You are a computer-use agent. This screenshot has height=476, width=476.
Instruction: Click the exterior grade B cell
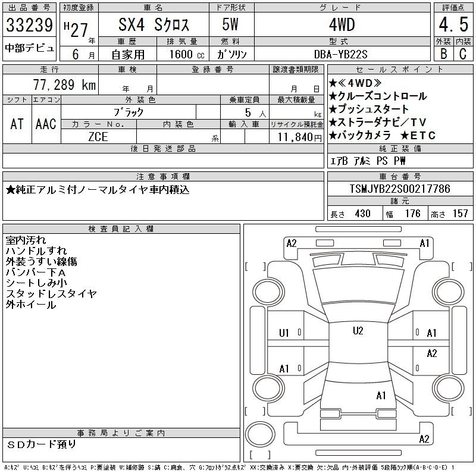(x=443, y=54)
